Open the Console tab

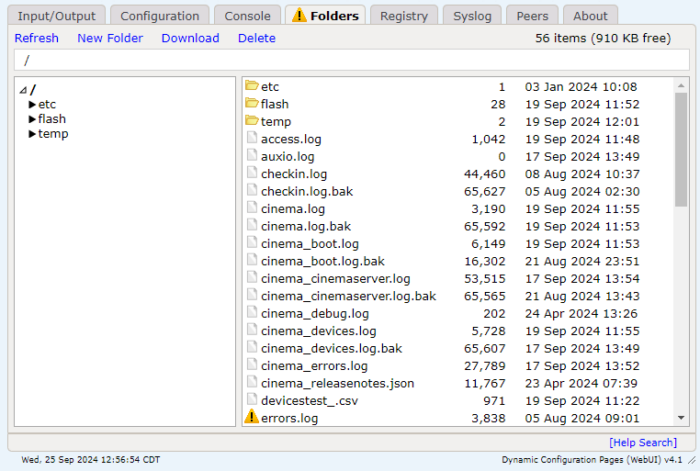247,16
